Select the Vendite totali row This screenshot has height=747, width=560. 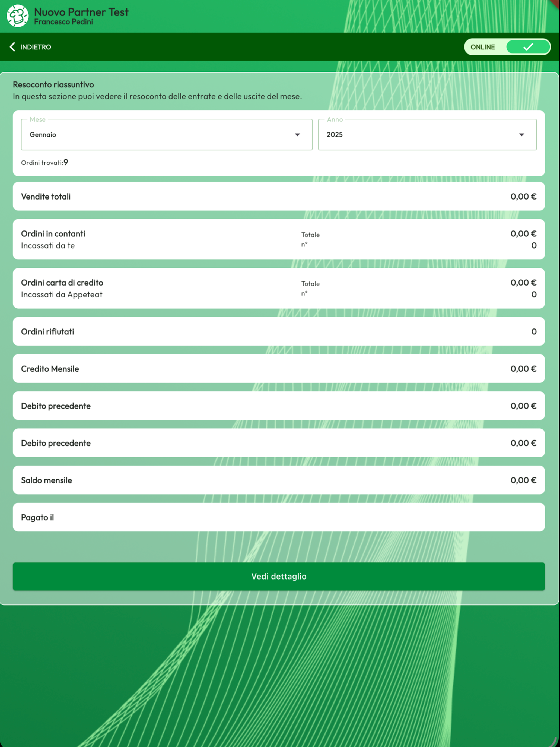[279, 196]
